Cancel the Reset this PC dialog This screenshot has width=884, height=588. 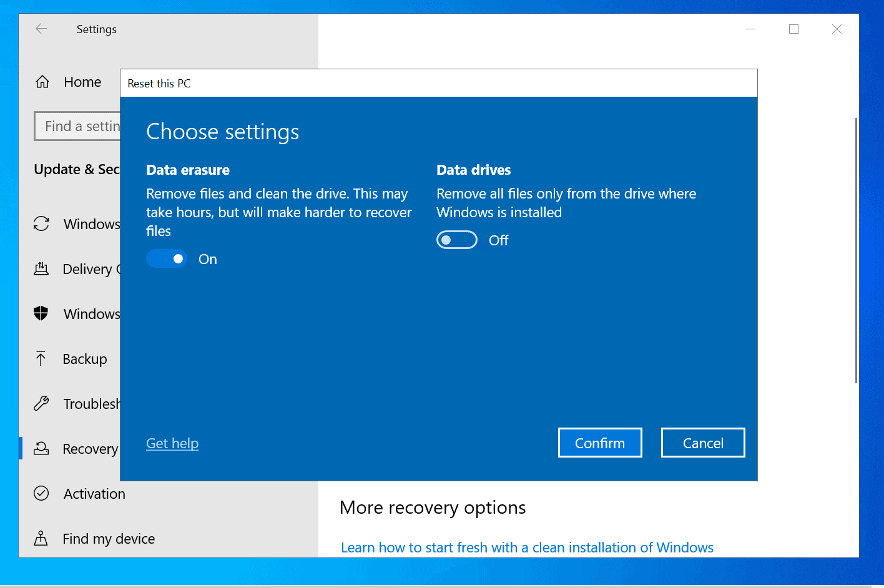point(702,442)
